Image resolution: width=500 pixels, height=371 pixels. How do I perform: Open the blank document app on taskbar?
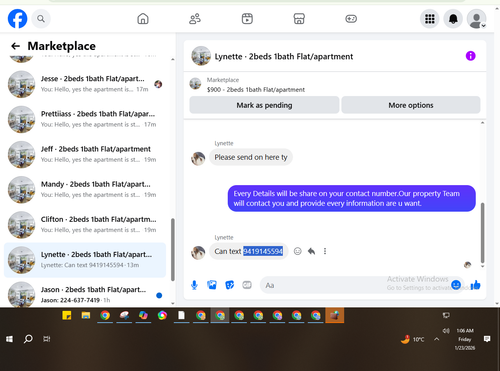[x=181, y=315]
